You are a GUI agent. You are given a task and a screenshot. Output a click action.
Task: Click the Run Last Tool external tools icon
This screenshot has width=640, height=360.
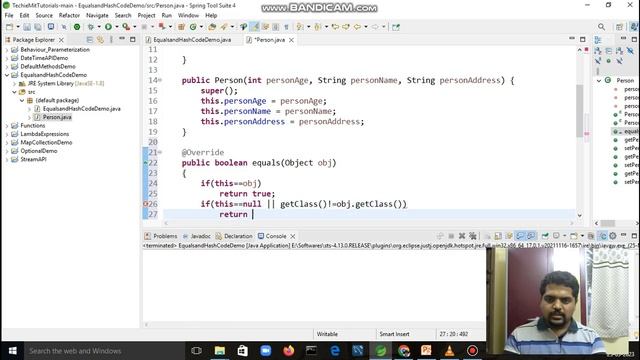click(x=126, y=27)
